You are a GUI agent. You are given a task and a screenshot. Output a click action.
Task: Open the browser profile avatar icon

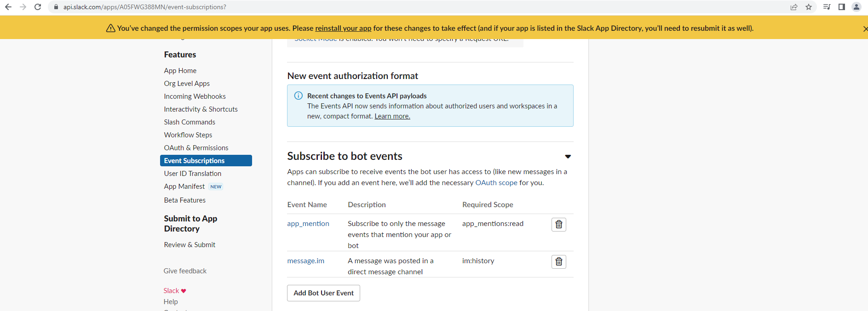(856, 7)
